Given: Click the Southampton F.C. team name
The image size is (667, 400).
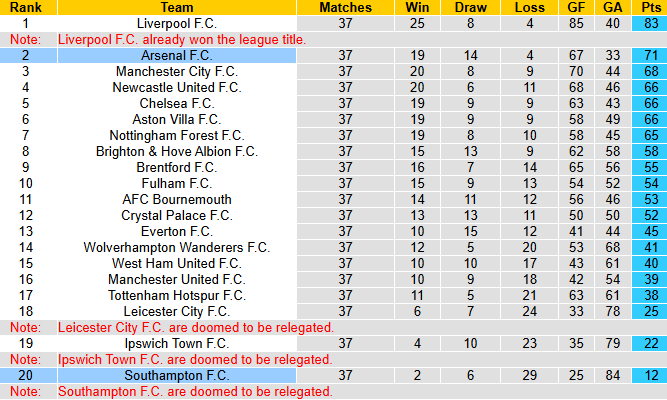Looking at the screenshot, I should click(176, 376).
